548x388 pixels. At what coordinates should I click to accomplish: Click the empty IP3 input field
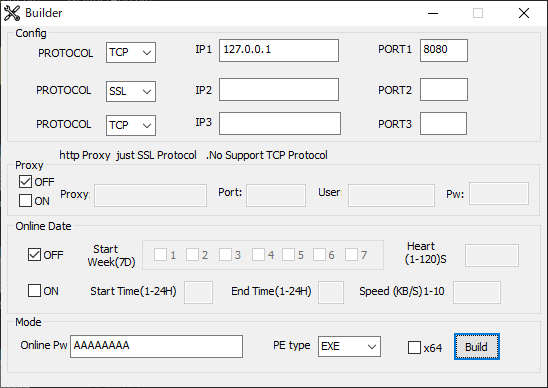[x=280, y=123]
